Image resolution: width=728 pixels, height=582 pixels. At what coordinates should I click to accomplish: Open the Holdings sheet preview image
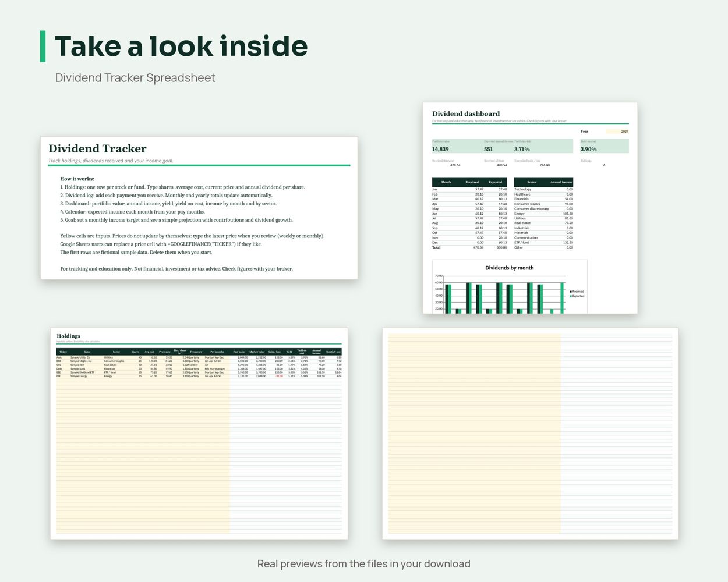pyautogui.click(x=199, y=434)
